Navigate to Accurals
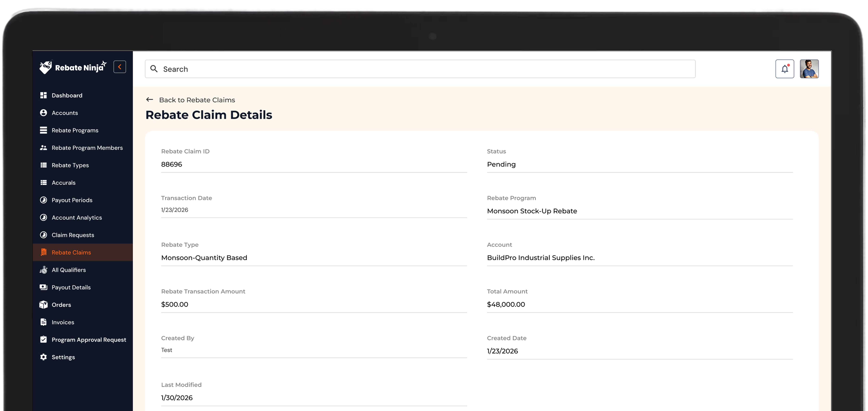This screenshot has width=868, height=411. pyautogui.click(x=83, y=183)
